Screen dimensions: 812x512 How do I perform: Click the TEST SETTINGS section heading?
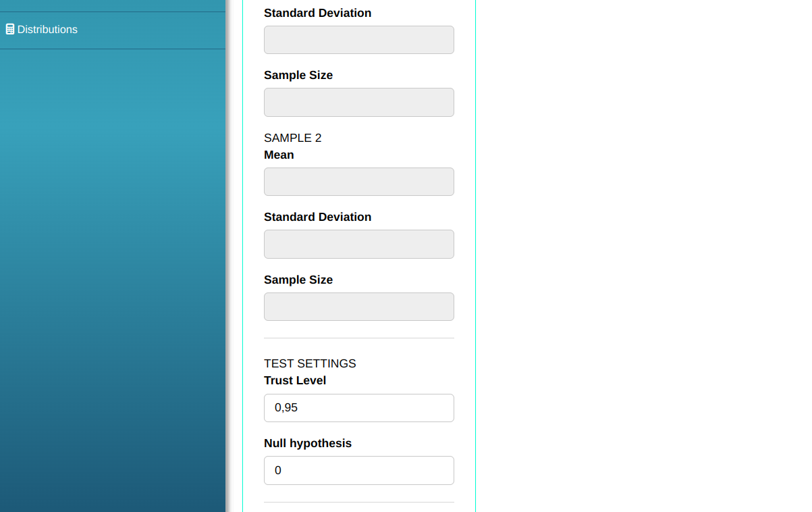309,363
